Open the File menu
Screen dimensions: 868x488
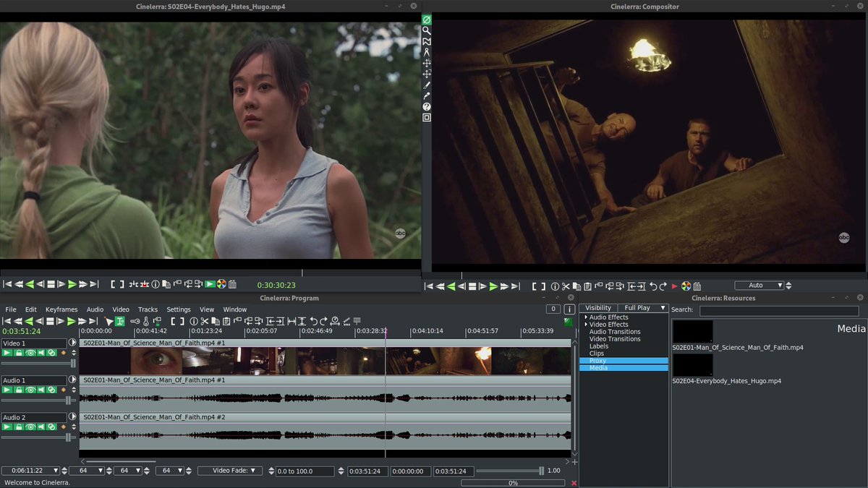pos(11,309)
